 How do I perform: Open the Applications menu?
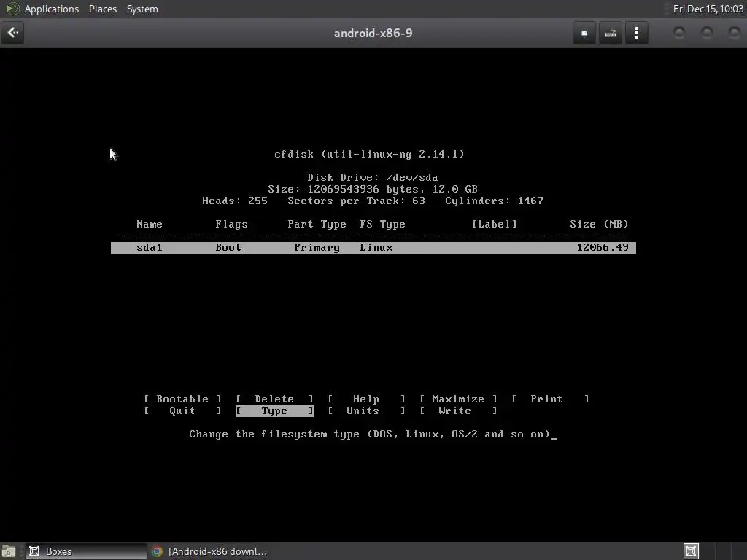coord(52,9)
